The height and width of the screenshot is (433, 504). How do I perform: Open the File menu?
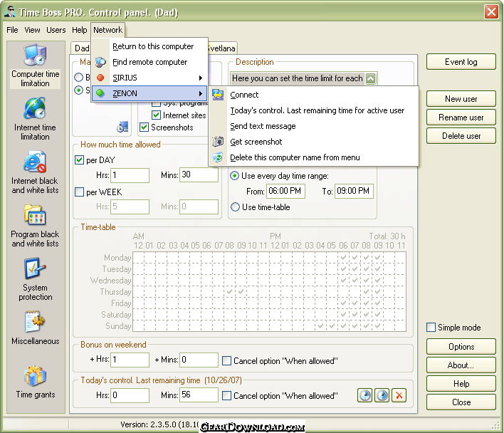[12, 30]
